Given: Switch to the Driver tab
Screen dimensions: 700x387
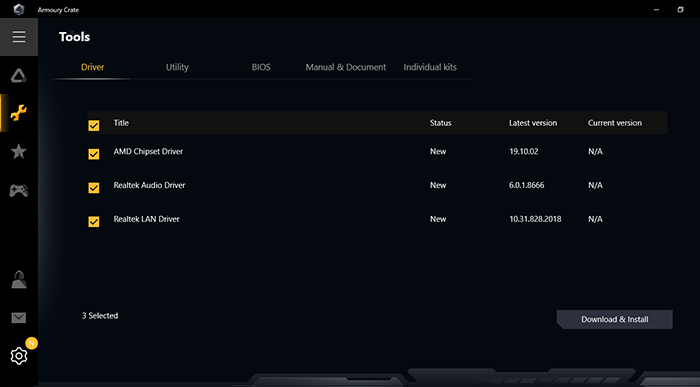Looking at the screenshot, I should point(92,67).
